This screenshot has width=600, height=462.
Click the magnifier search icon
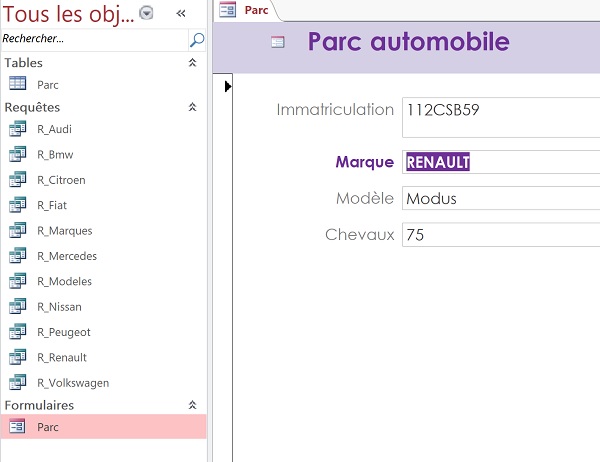(x=197, y=39)
